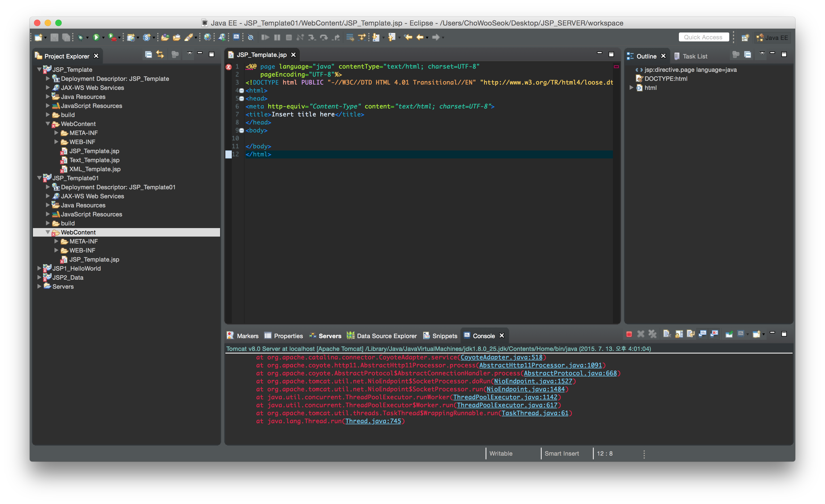The height and width of the screenshot is (504, 825).
Task: Open the CoyoteAdapter.java:518 stack trace link
Action: click(501, 357)
